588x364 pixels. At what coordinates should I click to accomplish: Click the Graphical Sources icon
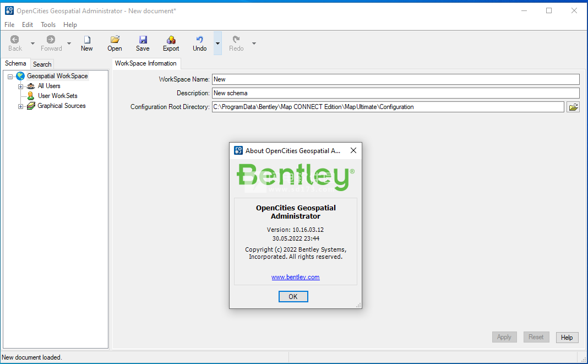(x=31, y=106)
